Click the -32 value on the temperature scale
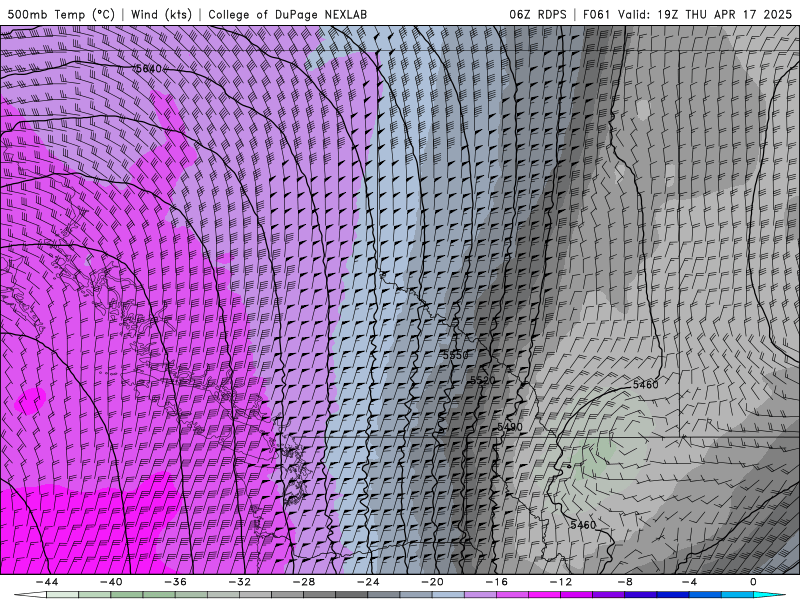Viewport: 800px width, 600px height. point(240,582)
